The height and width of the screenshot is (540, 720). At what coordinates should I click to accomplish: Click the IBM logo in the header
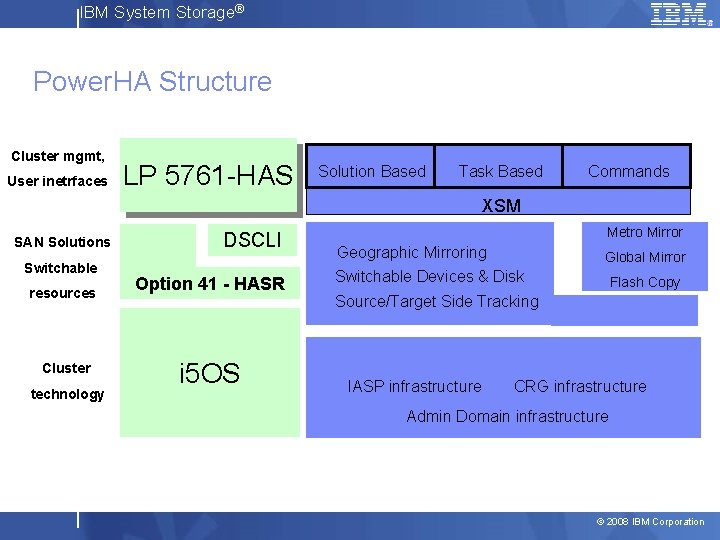tap(681, 14)
